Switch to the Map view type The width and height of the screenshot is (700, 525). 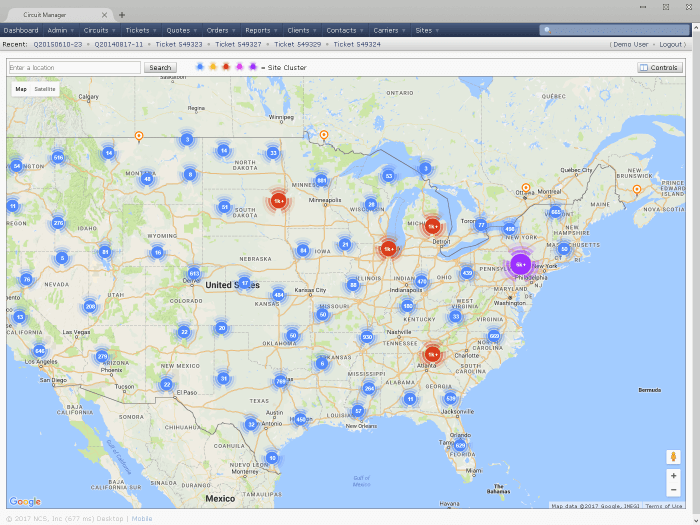coord(21,89)
